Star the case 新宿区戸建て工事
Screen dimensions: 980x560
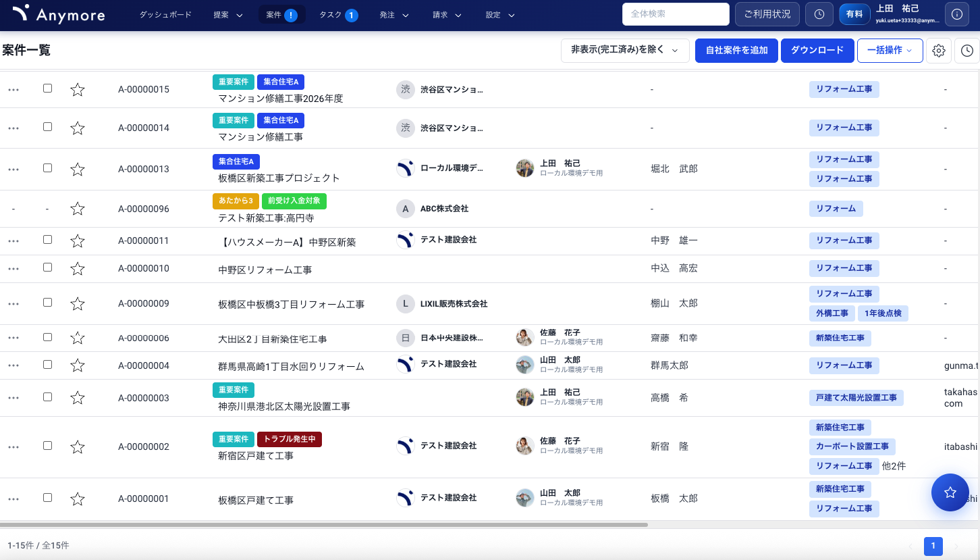(x=77, y=447)
